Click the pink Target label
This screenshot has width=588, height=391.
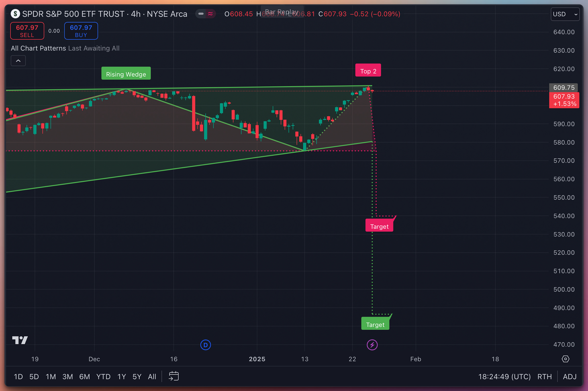[x=379, y=226]
